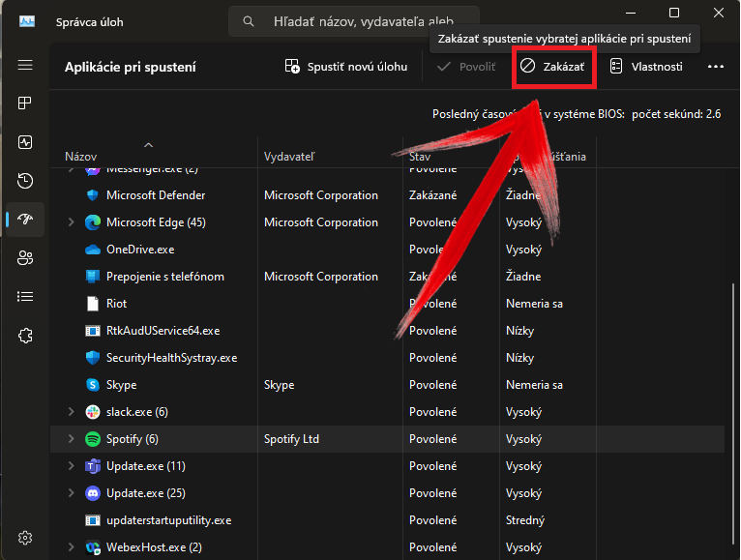Select the Microsoft Defender row name
The height and width of the screenshot is (560, 741).
(156, 195)
